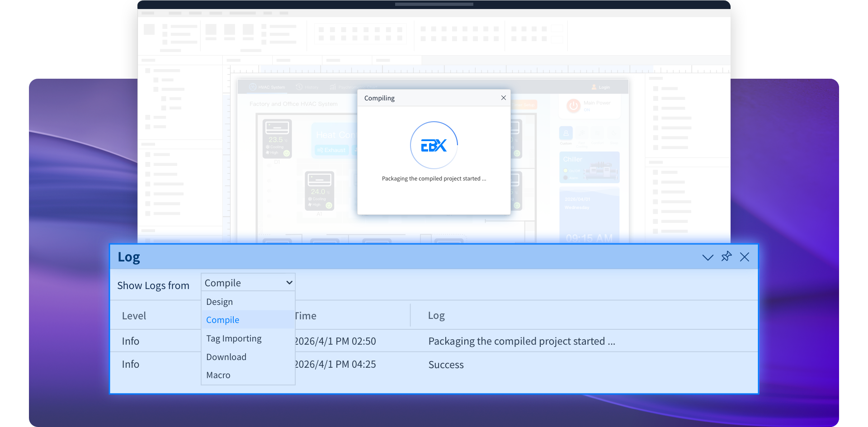Image resolution: width=868 pixels, height=427 pixels.
Task: Select the 23.5 degree air conditioner unit
Action: [277, 139]
